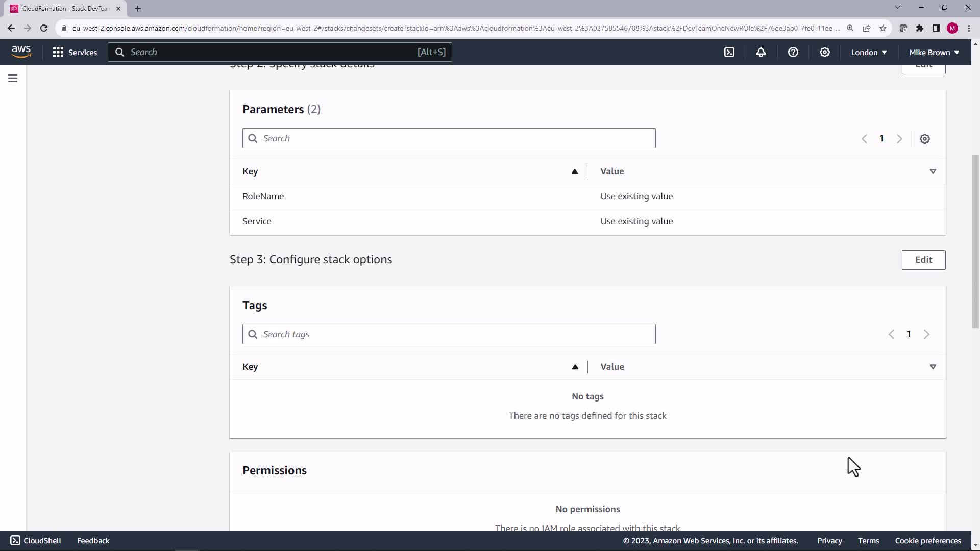
Task: Open the Feedback link in footer
Action: [93, 540]
